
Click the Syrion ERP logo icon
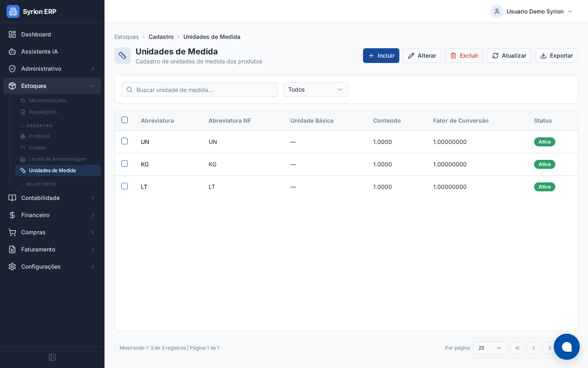(13, 11)
